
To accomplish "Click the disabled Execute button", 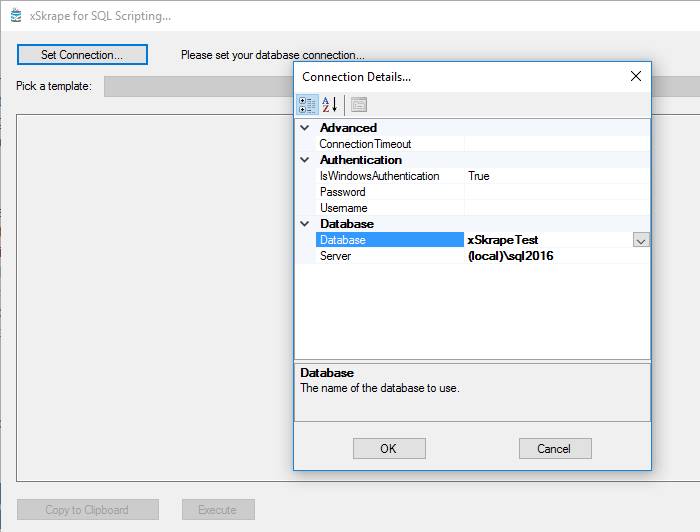I will pos(218,510).
